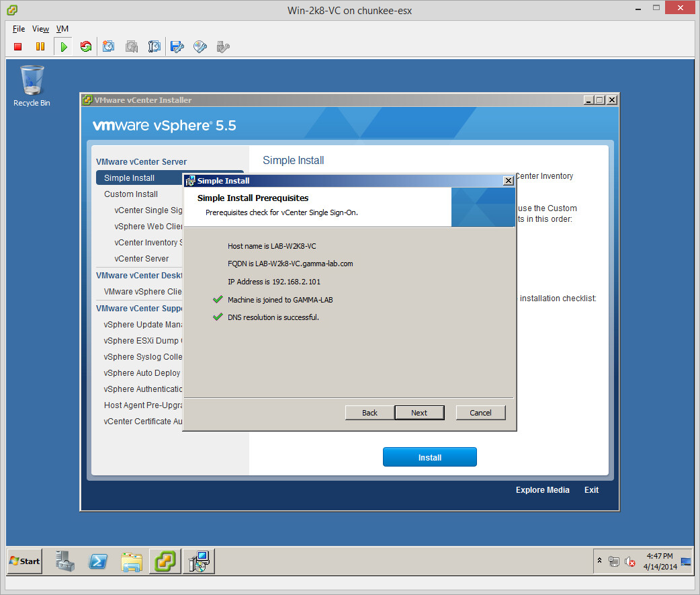Go Back in the Simple Install dialog

[x=369, y=413]
